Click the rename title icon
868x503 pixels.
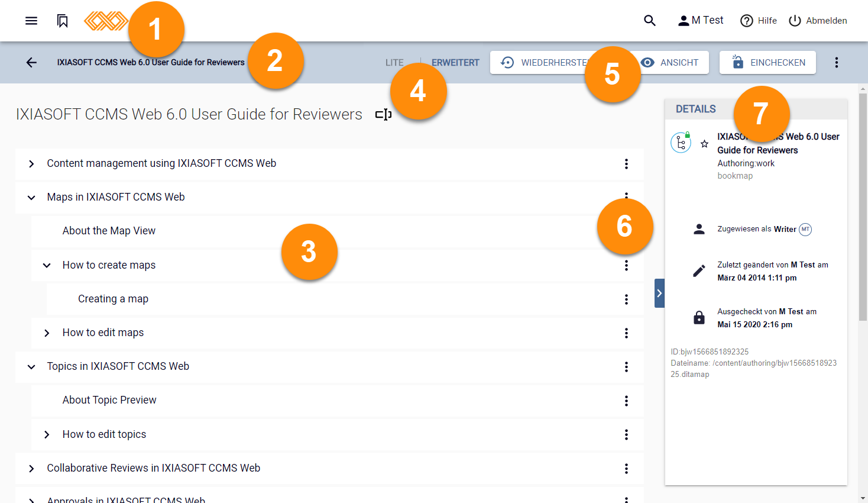[384, 114]
